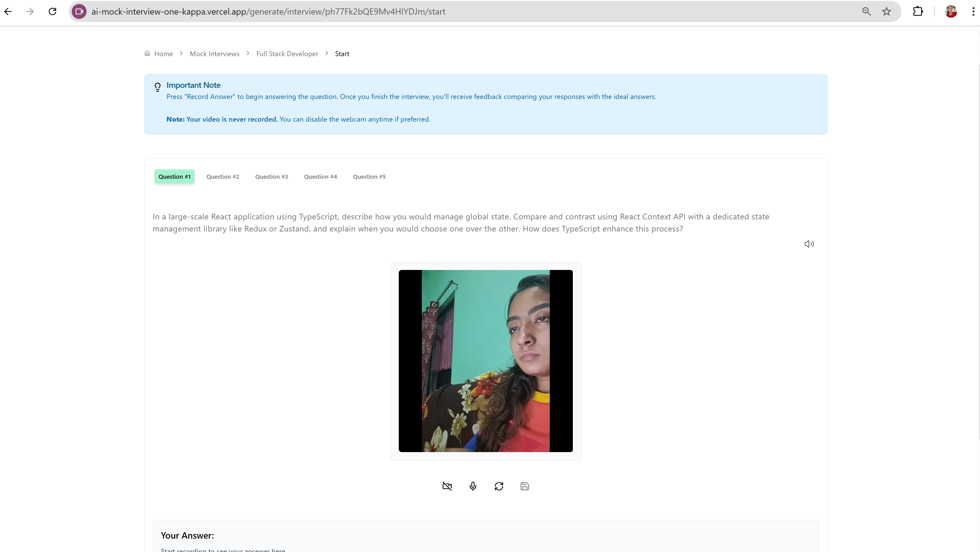This screenshot has height=552, width=980.
Task: Click the save answer disk icon
Action: [x=525, y=486]
